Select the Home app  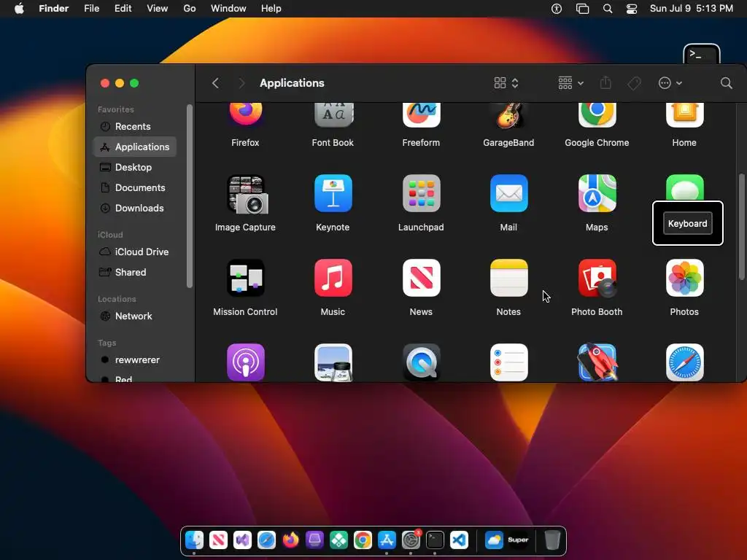click(684, 114)
